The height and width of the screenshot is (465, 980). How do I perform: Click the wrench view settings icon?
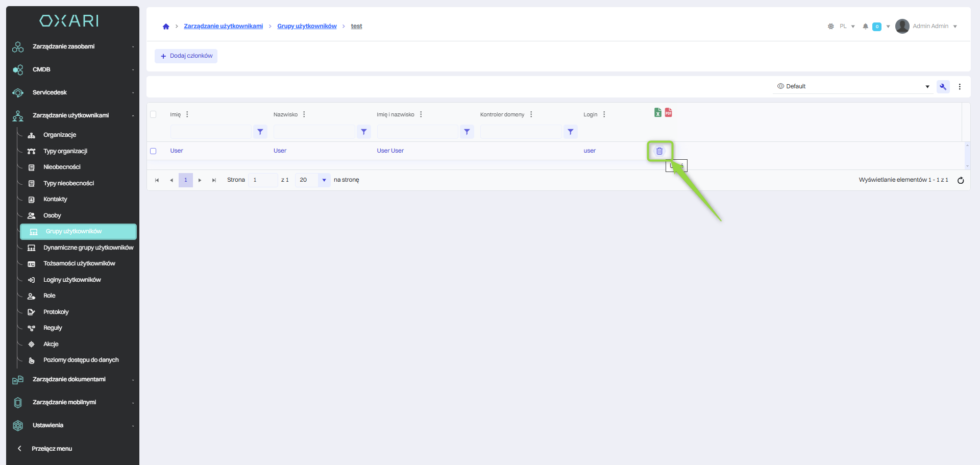[943, 87]
